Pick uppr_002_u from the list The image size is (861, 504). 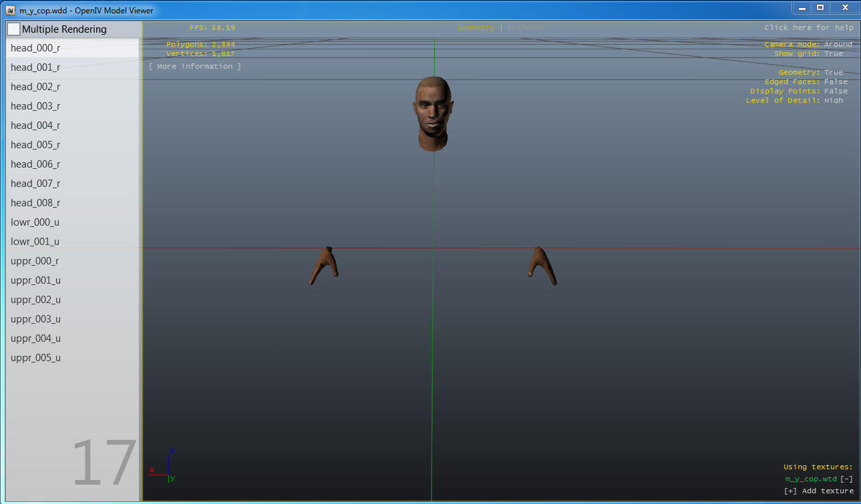[x=72, y=300]
